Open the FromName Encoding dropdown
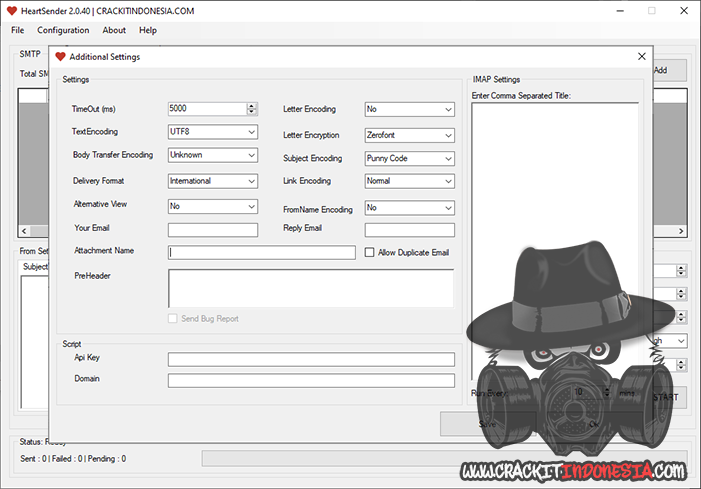This screenshot has width=701, height=489. (x=410, y=207)
